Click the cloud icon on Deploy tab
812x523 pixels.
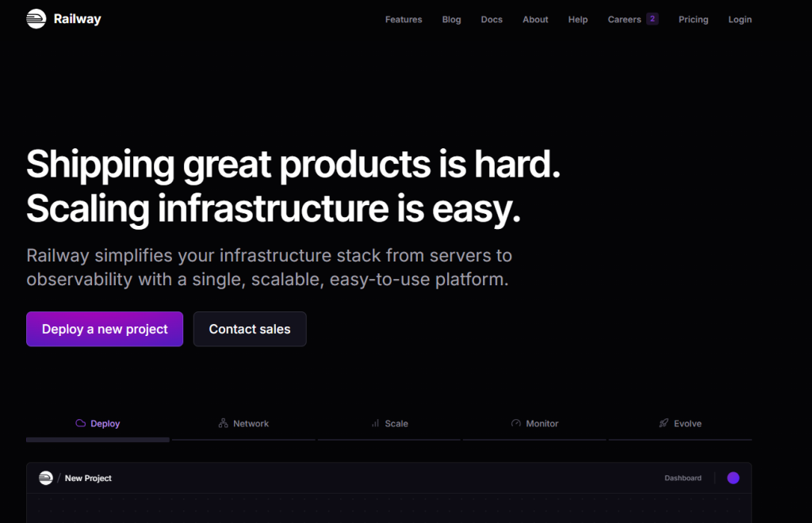pos(80,424)
